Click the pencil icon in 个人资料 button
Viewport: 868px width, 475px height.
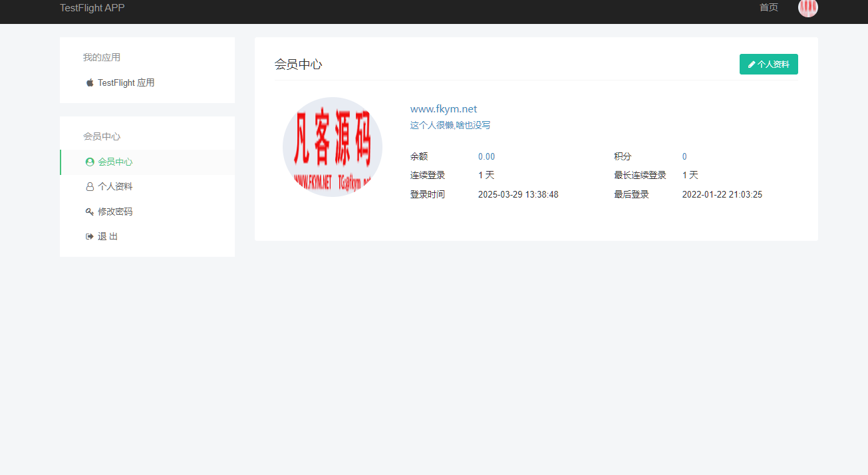point(752,65)
